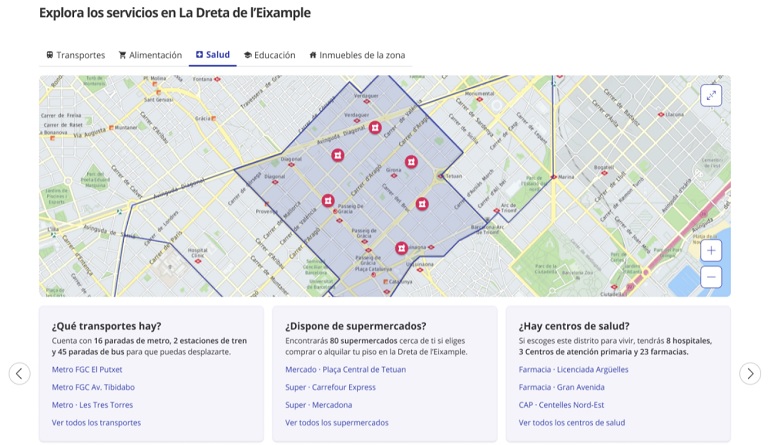Click the Tetuan metro station marker

click(x=440, y=176)
